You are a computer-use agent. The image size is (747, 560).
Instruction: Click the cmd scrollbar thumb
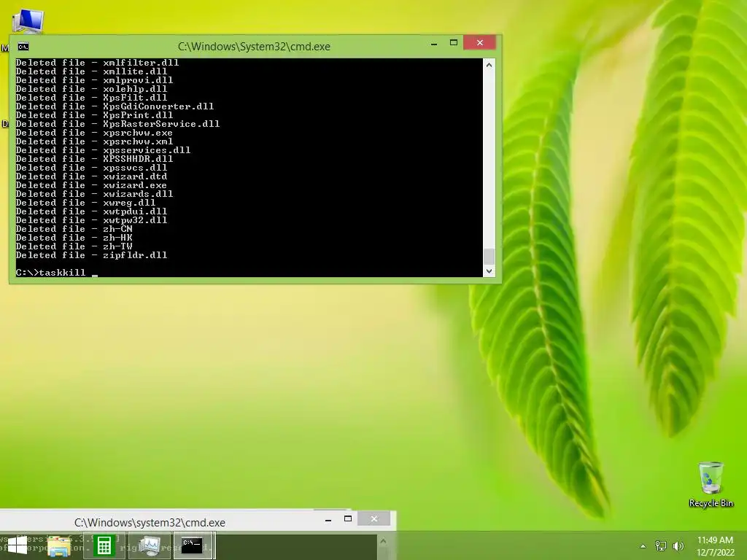click(x=489, y=257)
